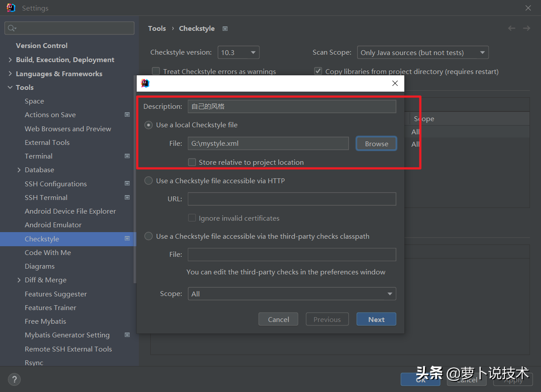Screen dimensions: 541x392
Task: Click the project-level icon beside SSH Configurations
Action: [x=127, y=184]
